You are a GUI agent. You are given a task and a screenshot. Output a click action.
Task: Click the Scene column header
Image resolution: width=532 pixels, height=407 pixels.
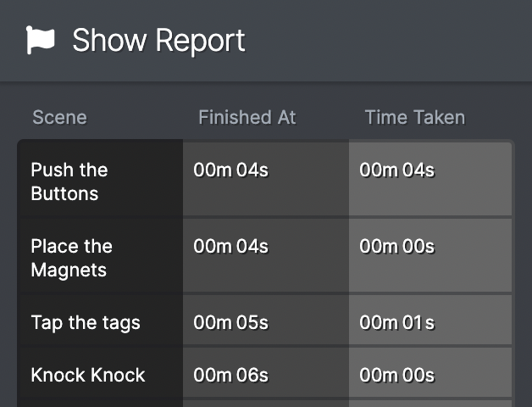point(59,118)
